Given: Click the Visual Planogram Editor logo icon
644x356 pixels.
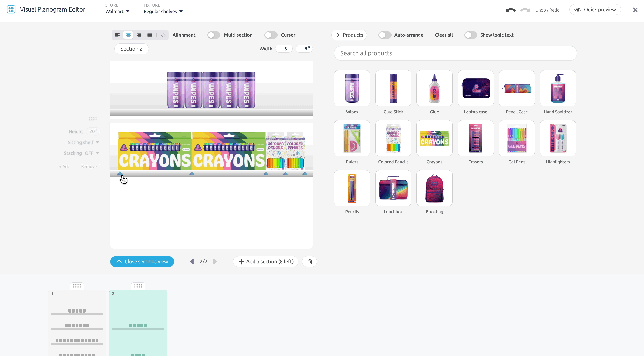Looking at the screenshot, I should coord(11,9).
